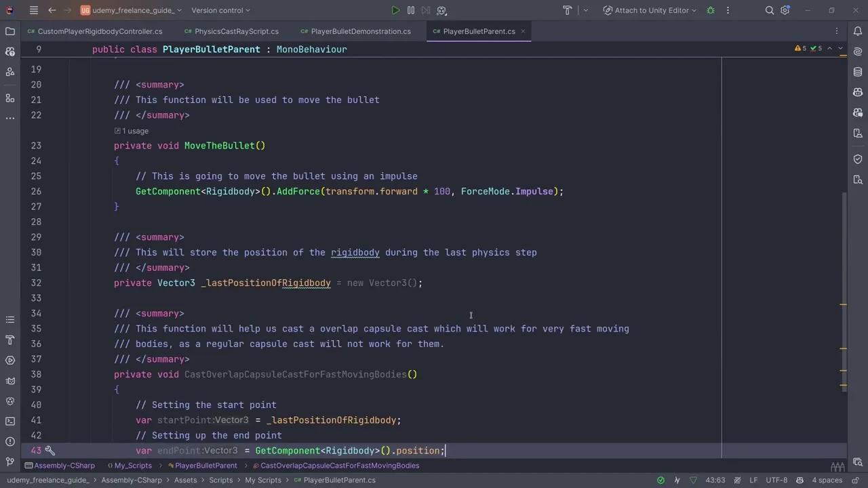Open the Search Everywhere magnifier icon
Image resolution: width=868 pixels, height=488 pixels.
pos(770,10)
